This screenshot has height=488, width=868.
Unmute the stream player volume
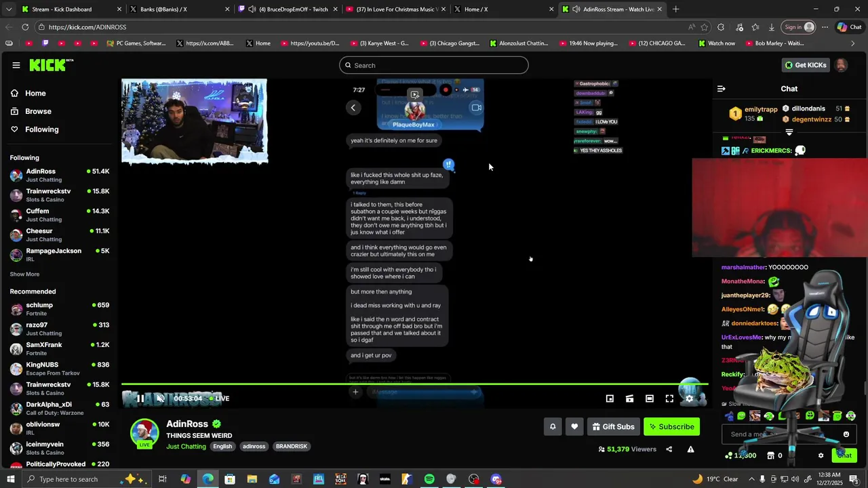coord(160,399)
